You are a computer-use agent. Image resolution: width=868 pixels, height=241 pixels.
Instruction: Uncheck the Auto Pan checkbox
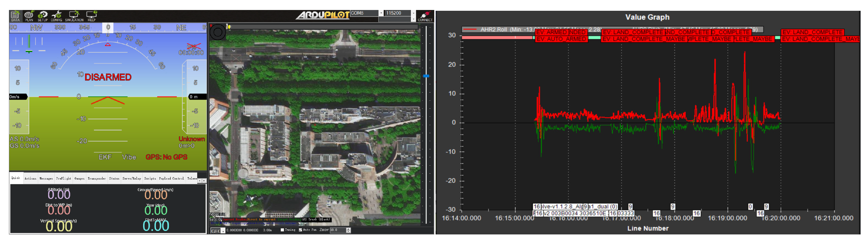(x=300, y=230)
